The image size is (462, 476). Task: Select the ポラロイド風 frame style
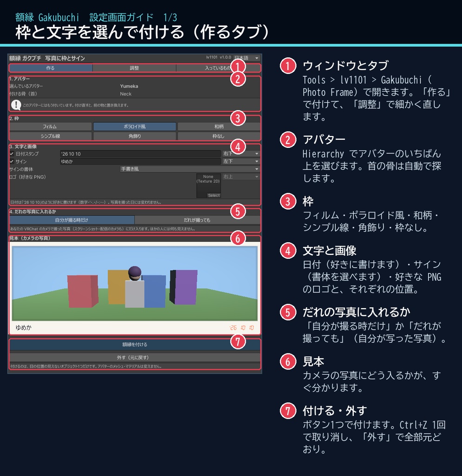coord(134,126)
